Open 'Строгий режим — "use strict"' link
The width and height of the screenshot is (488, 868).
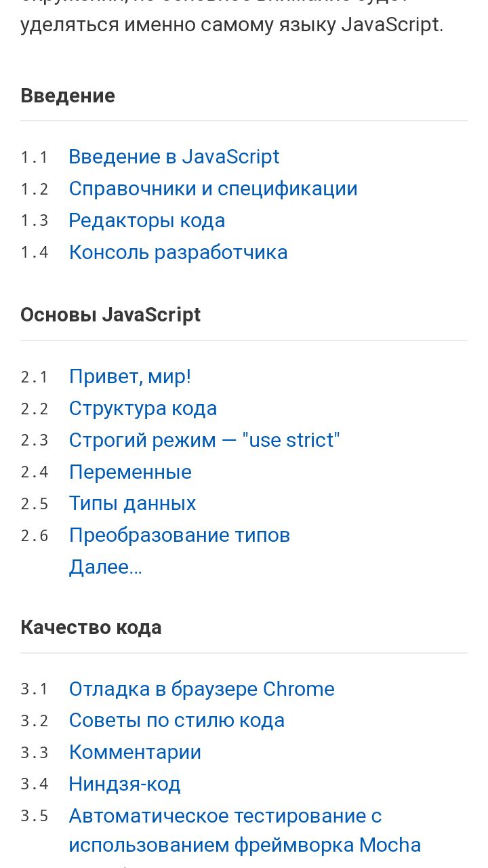204,440
